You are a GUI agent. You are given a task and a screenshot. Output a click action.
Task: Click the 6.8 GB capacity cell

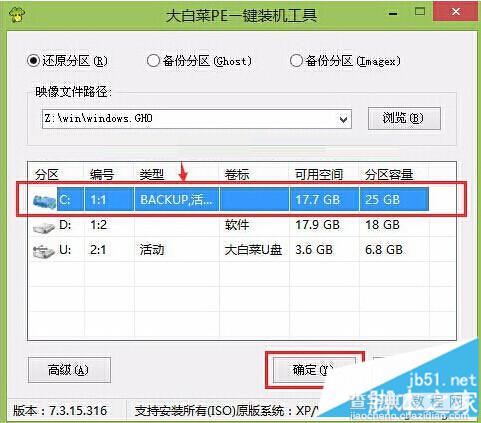tap(384, 249)
